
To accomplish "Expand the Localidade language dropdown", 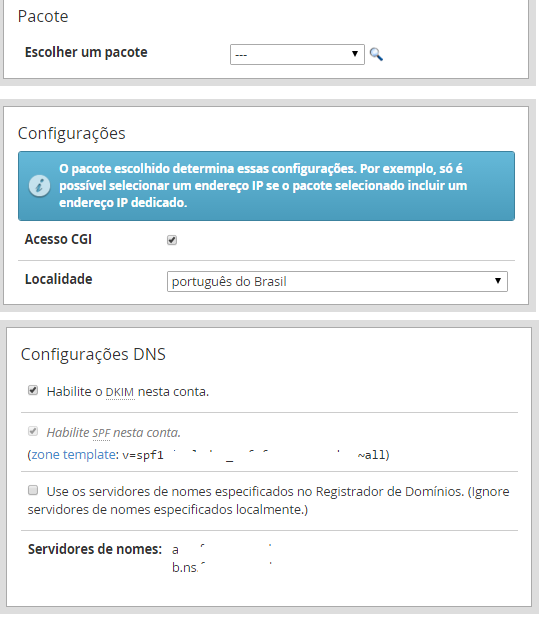I will pyautogui.click(x=337, y=281).
